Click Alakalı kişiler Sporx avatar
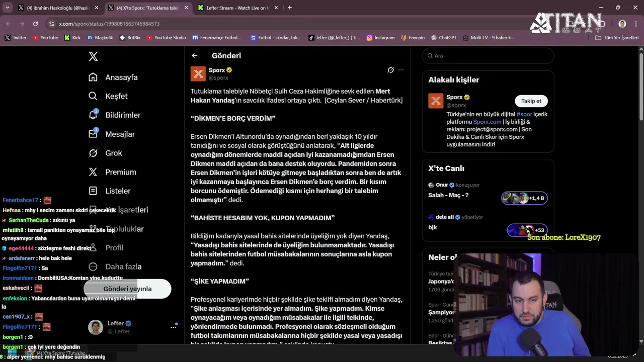The height and width of the screenshot is (362, 644). tap(436, 101)
